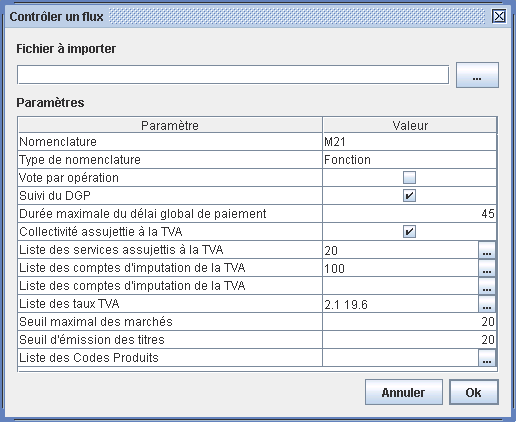
Task: Select the Nomenclature value M21
Action: pos(409,142)
